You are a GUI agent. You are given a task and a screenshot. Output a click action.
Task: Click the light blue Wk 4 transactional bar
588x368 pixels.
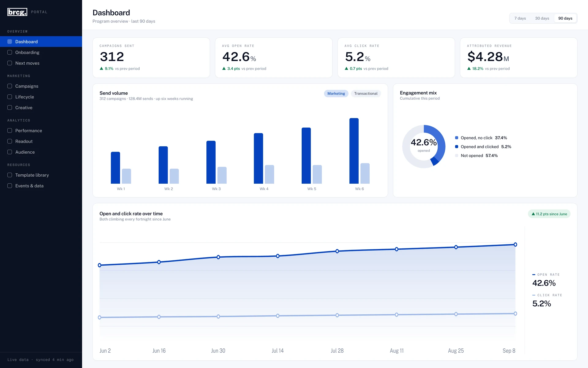[x=269, y=174]
